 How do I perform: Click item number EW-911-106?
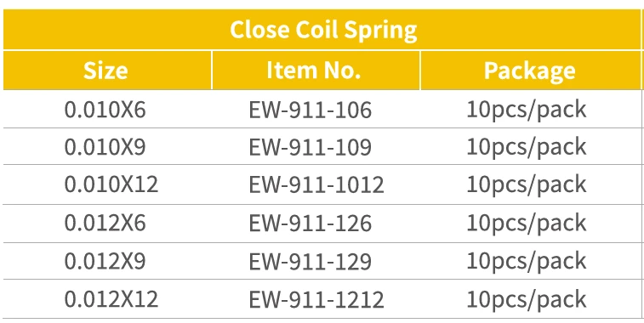(x=310, y=110)
